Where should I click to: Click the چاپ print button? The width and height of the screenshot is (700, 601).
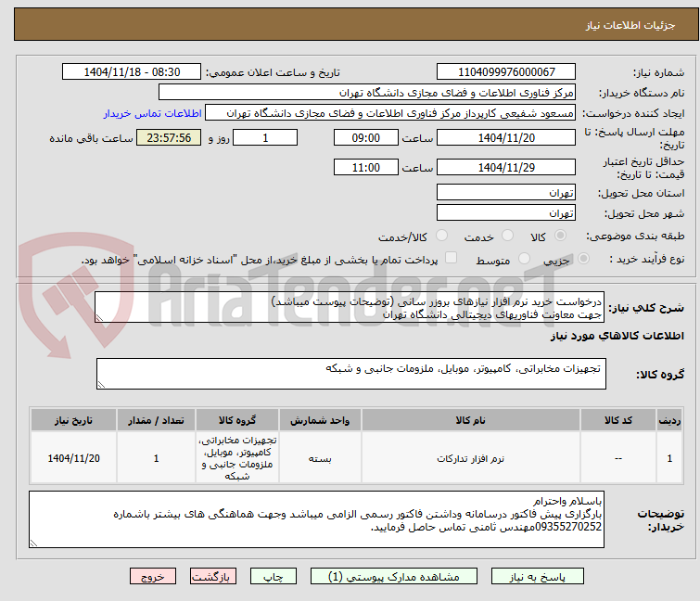click(273, 576)
